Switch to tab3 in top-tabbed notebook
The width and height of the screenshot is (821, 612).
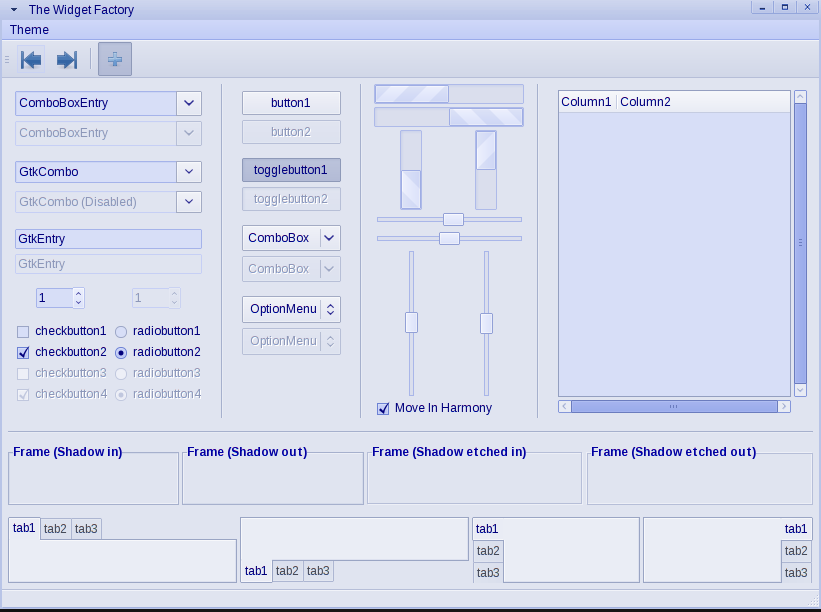(x=86, y=529)
